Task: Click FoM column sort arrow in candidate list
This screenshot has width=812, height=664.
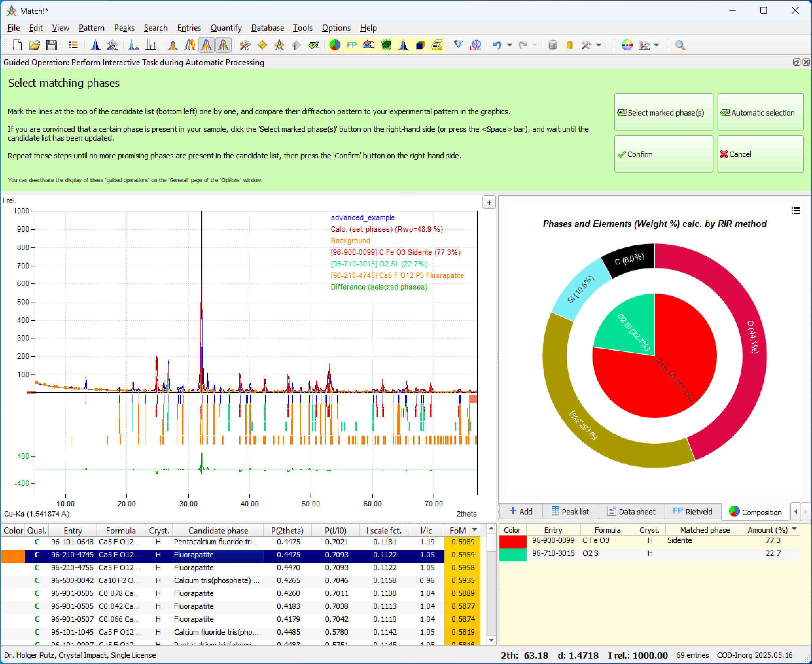Action: [x=475, y=530]
